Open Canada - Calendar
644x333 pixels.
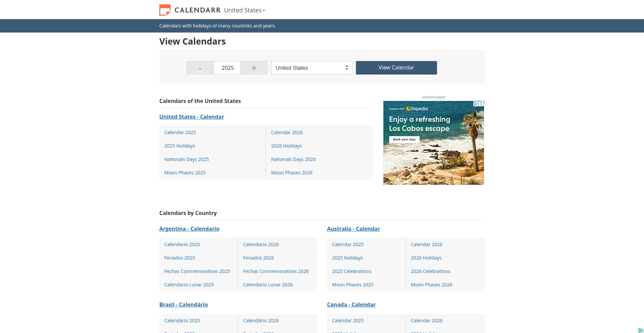click(351, 304)
